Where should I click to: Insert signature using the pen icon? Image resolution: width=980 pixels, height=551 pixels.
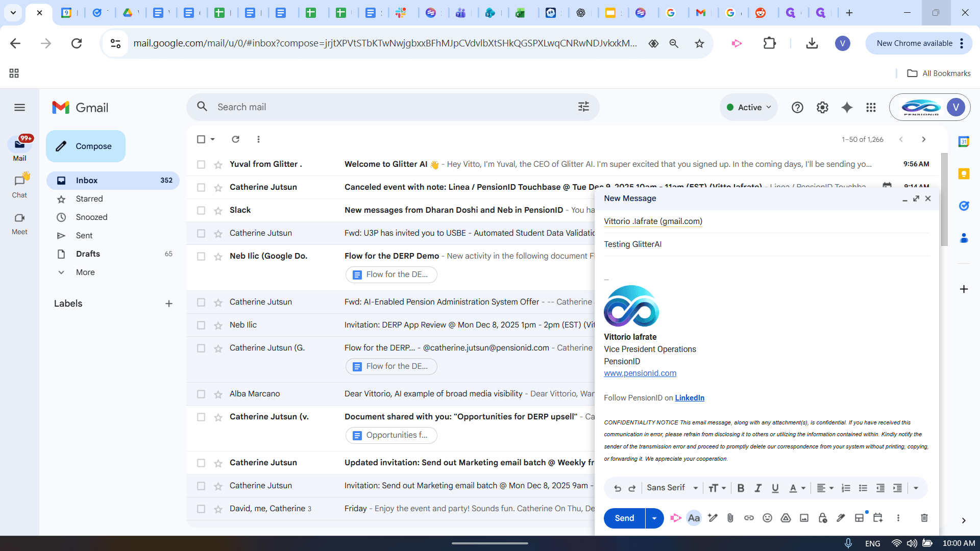tap(841, 518)
